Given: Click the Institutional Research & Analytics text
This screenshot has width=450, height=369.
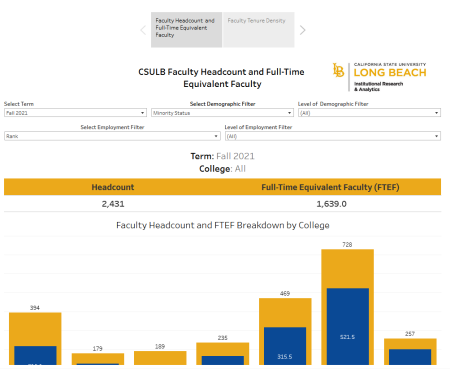Looking at the screenshot, I should [378, 86].
